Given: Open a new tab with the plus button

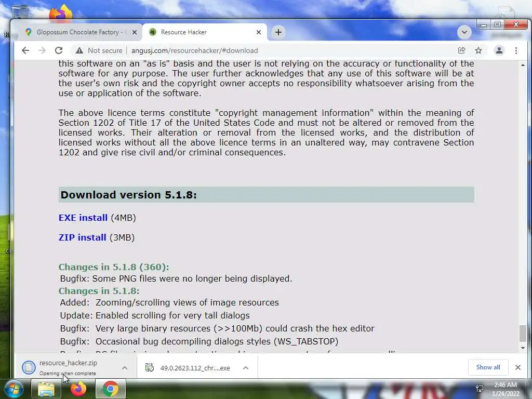Looking at the screenshot, I should coord(278,32).
